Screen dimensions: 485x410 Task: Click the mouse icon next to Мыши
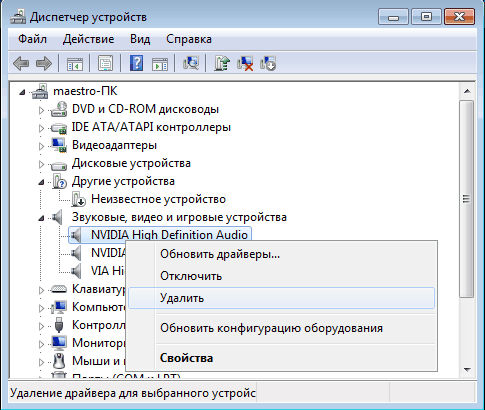pyautogui.click(x=59, y=361)
